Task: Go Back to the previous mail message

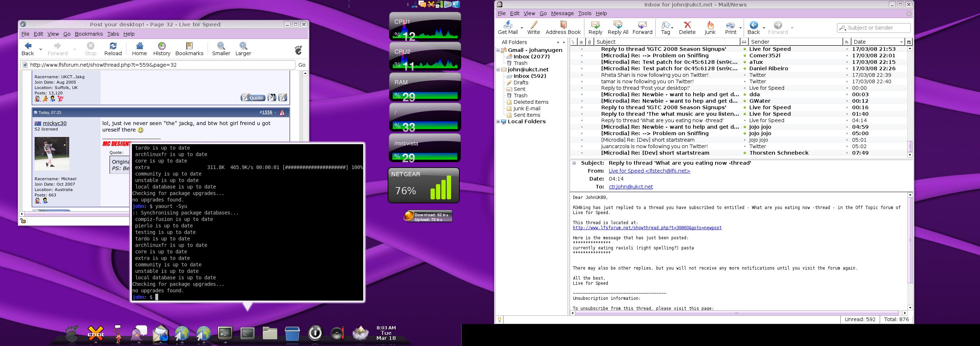Action: click(753, 28)
